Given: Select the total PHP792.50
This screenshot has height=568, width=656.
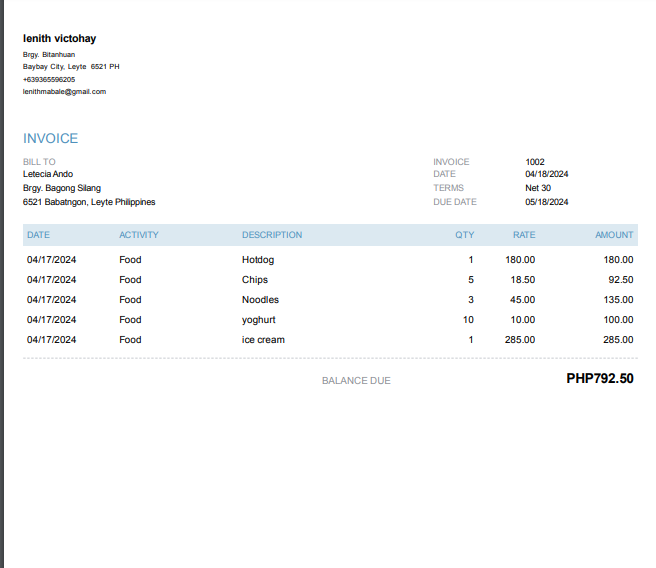Looking at the screenshot, I should [x=600, y=379].
